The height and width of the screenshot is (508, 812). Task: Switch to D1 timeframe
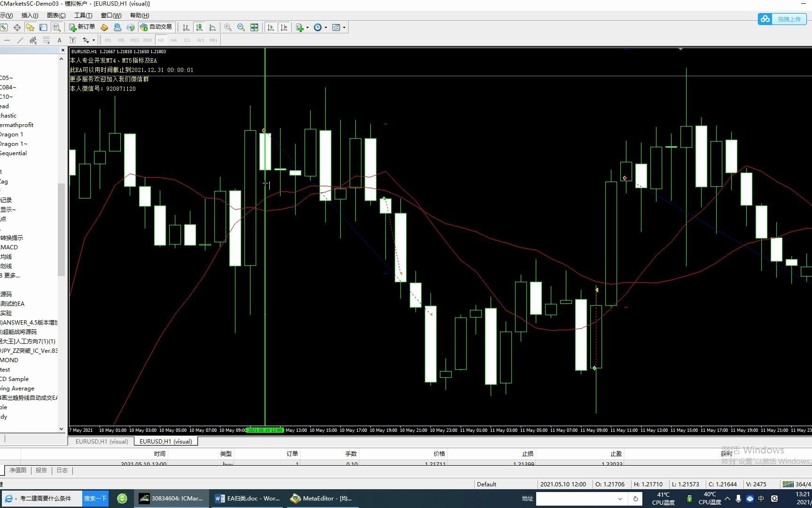187,40
